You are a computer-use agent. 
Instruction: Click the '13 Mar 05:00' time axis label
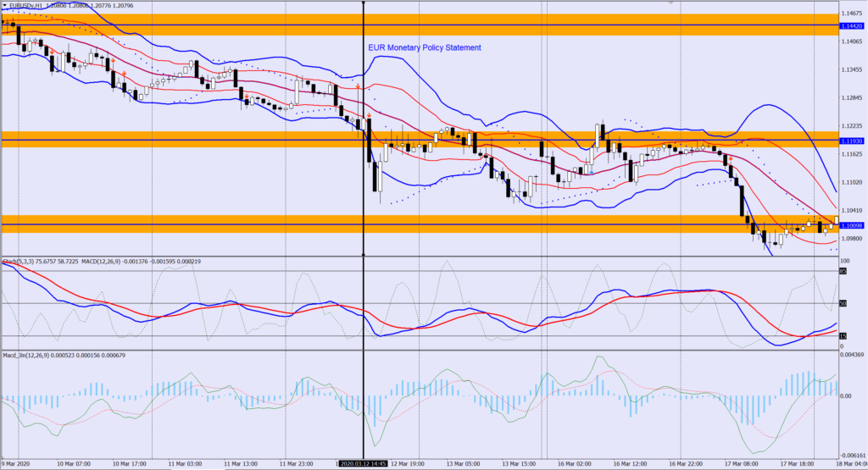[464, 464]
